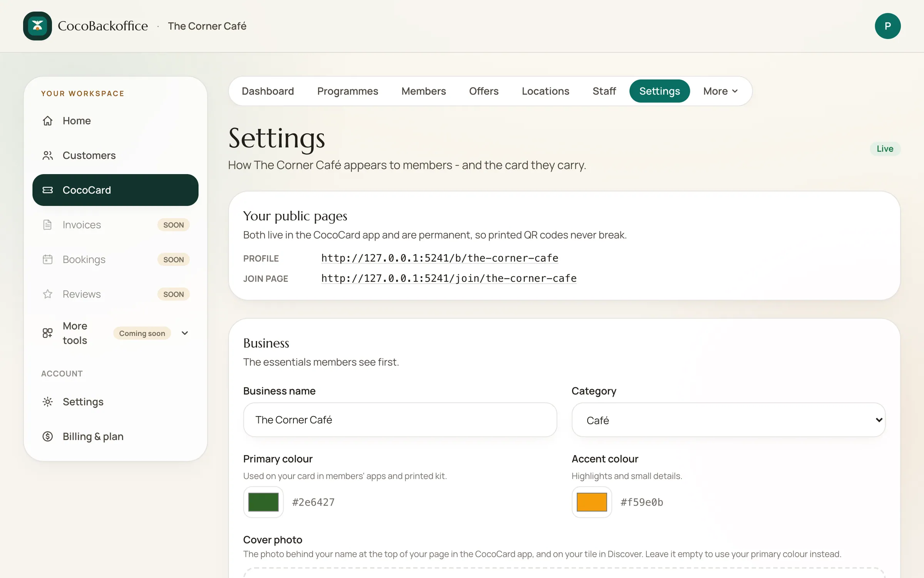Click the Home house icon in sidebar
Image resolution: width=924 pixels, height=578 pixels.
[x=47, y=121]
